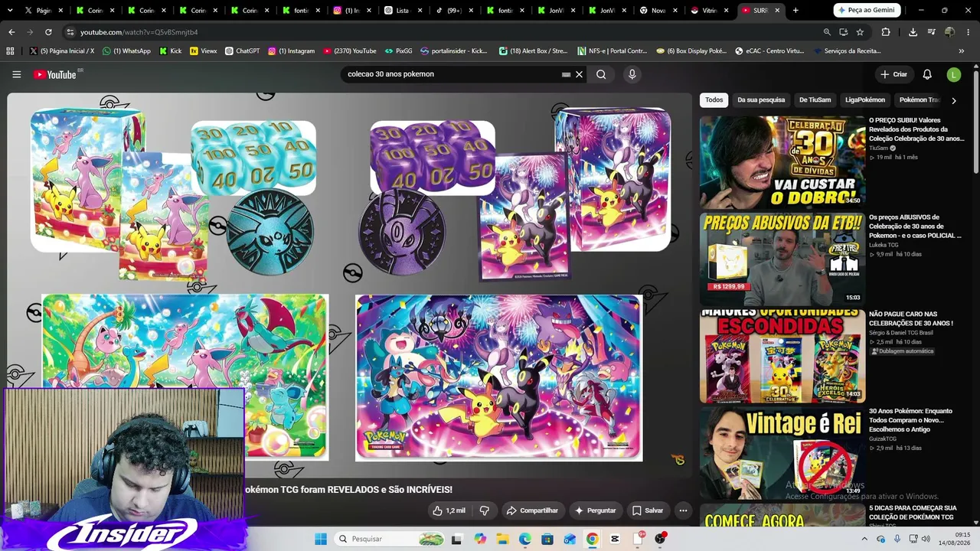Bookmark this page with the star icon
Viewport: 980px width, 551px height.
860,32
